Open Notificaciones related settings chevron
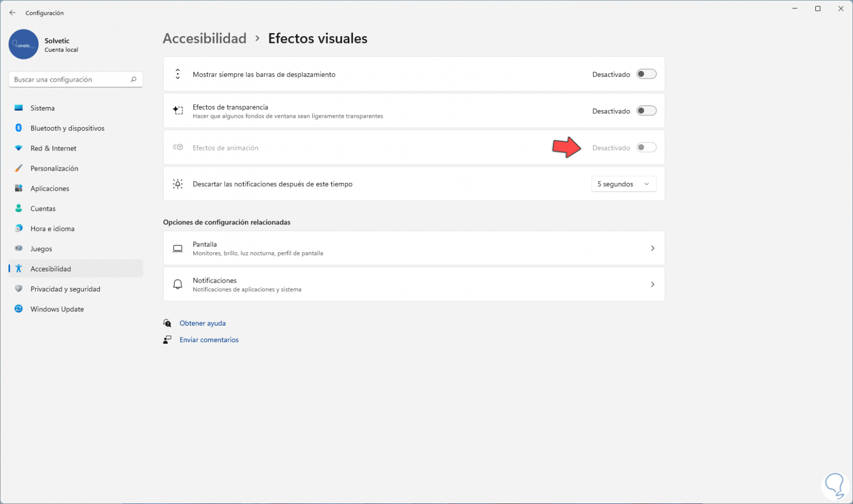Viewport: 853px width, 504px height. pos(652,285)
